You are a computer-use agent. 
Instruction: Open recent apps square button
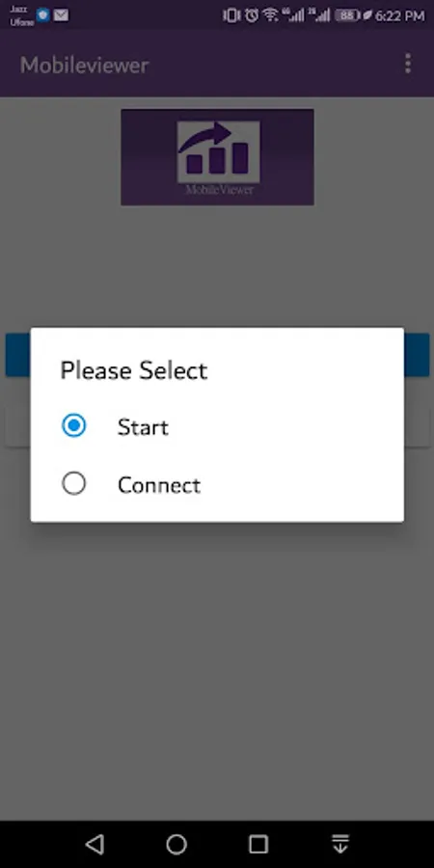(258, 844)
